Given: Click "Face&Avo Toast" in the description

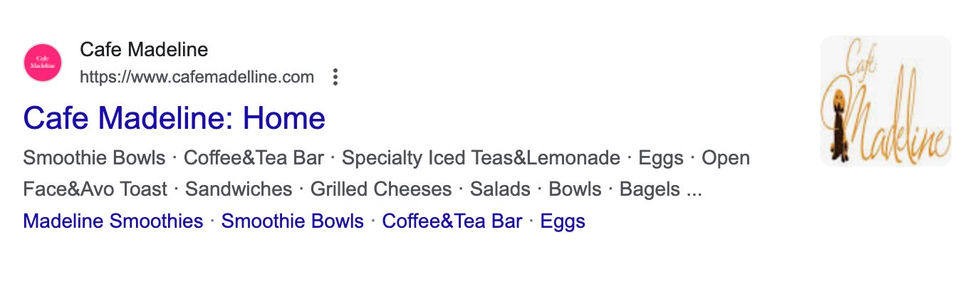Looking at the screenshot, I should point(95,189).
